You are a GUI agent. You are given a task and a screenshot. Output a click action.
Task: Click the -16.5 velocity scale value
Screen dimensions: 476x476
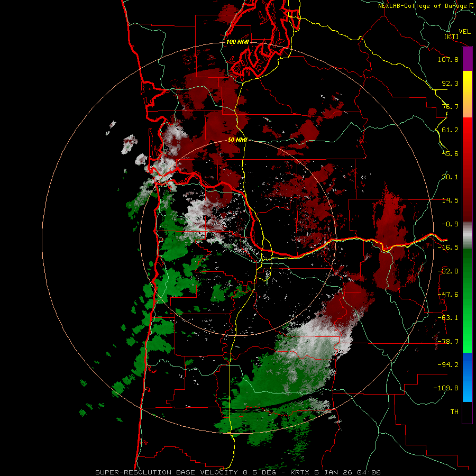448,248
